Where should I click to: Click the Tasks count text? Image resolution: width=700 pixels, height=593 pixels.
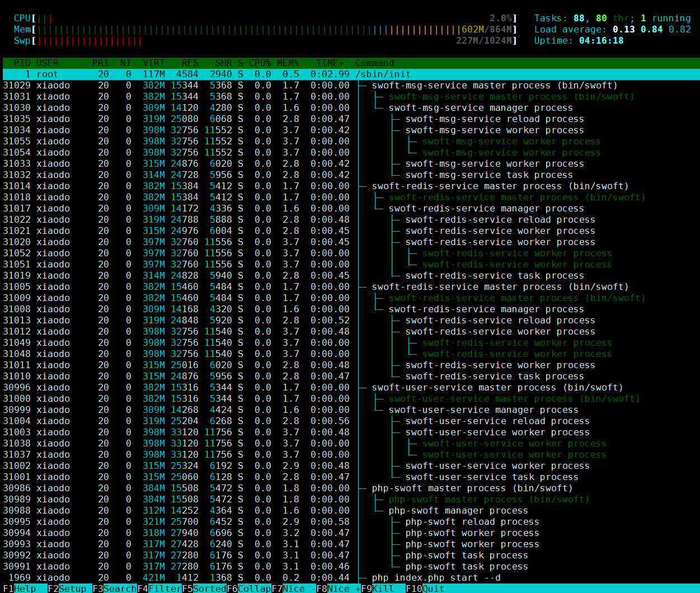[x=613, y=18]
